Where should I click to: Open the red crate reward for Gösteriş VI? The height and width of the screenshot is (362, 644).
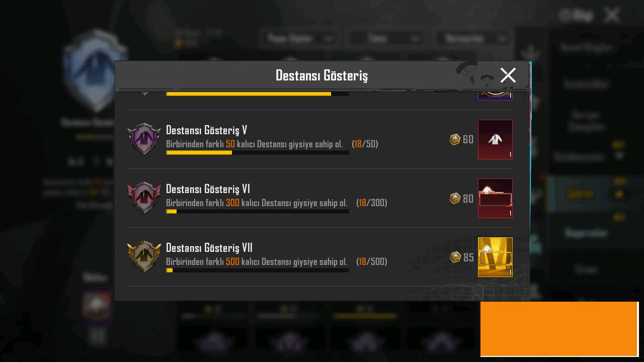tap(495, 198)
